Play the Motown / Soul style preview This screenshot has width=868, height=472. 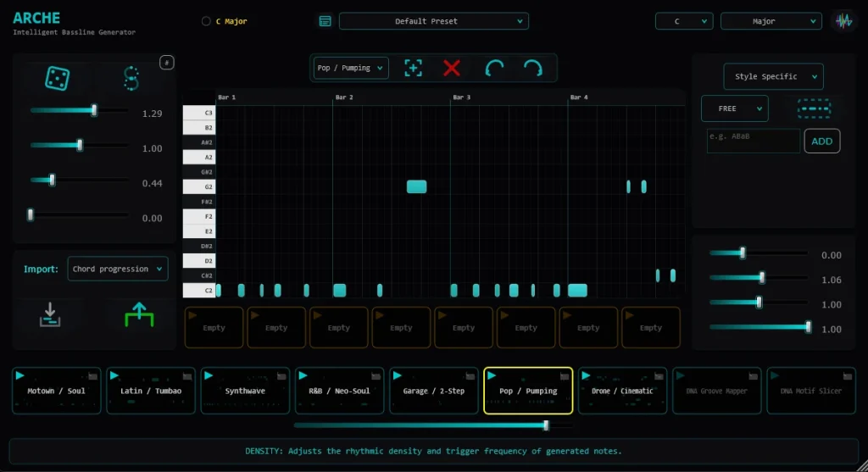point(20,375)
